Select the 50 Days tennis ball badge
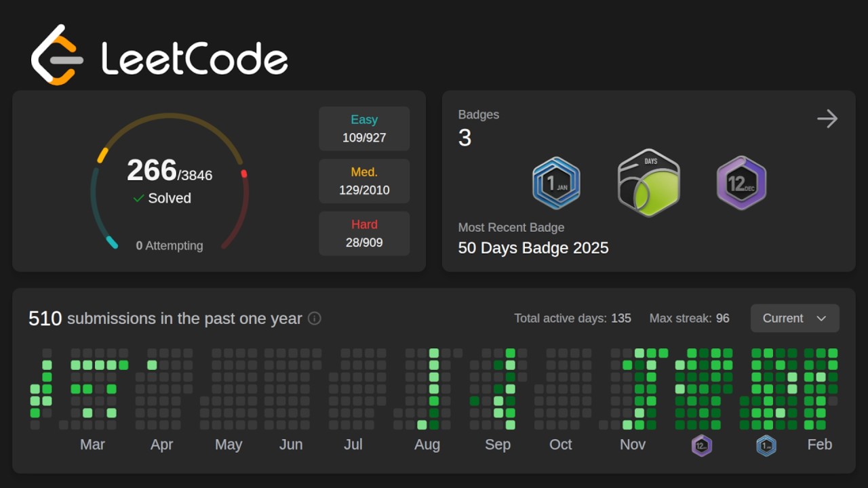 (x=648, y=183)
